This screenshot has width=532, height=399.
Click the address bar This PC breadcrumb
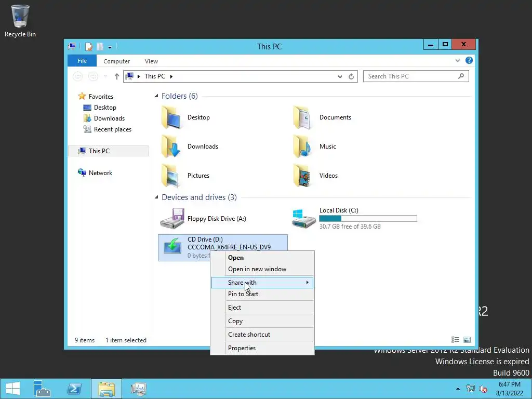[x=155, y=76]
